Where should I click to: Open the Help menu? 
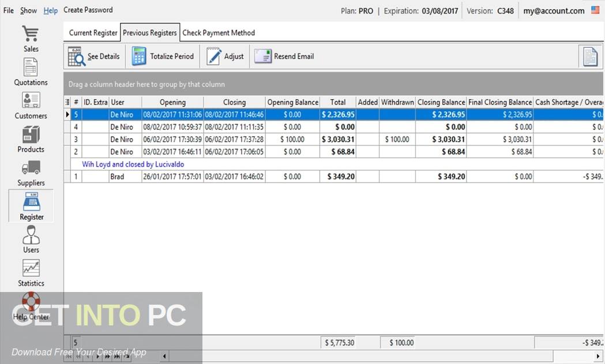coord(51,10)
